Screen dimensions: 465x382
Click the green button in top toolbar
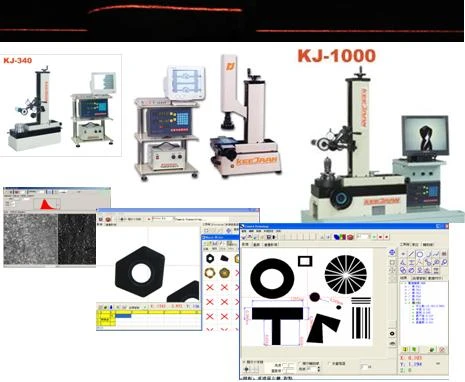tap(374, 237)
